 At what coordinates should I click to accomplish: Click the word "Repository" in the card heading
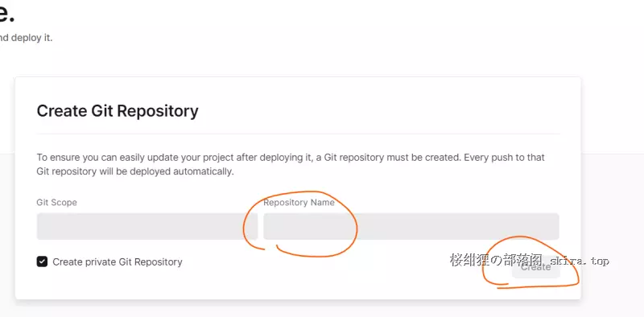156,111
